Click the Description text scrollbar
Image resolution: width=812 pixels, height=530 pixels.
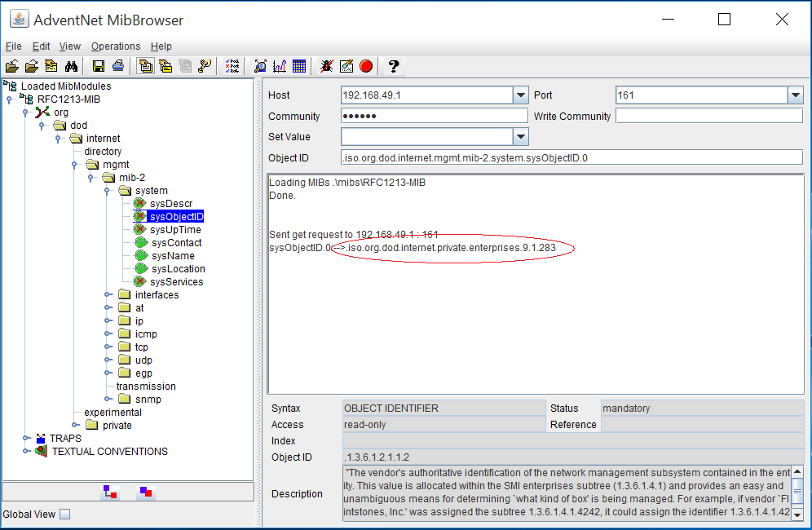tap(797, 494)
